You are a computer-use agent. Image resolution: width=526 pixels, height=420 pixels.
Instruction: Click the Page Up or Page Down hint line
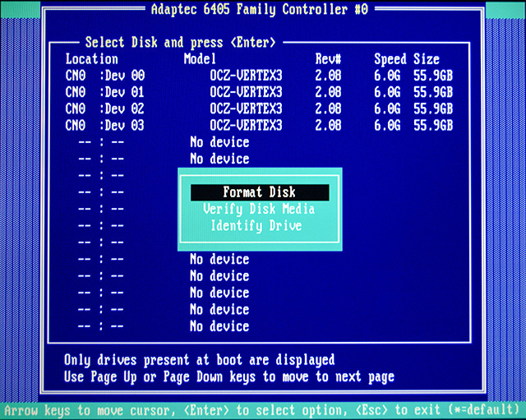click(229, 376)
